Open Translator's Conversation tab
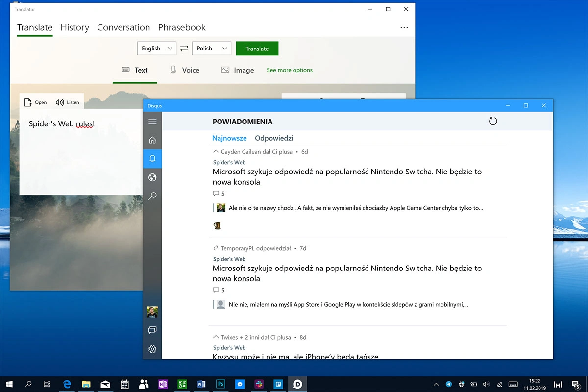Viewport: 588px width, 392px height. tap(123, 27)
